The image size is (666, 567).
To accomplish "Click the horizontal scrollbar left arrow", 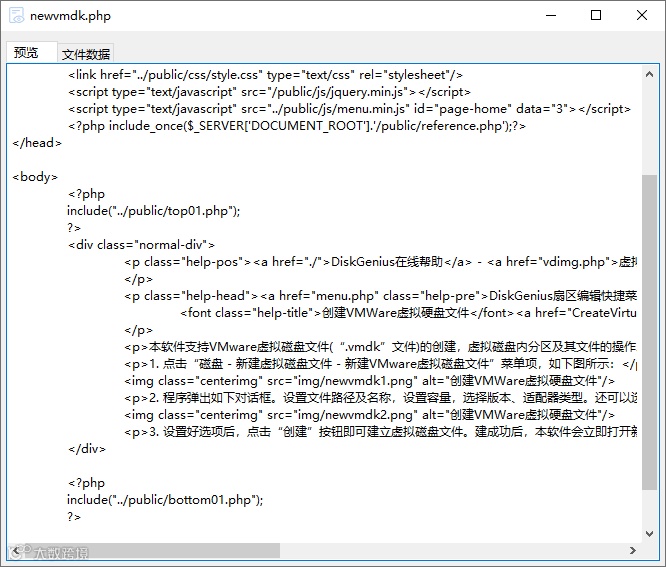I will [x=16, y=550].
